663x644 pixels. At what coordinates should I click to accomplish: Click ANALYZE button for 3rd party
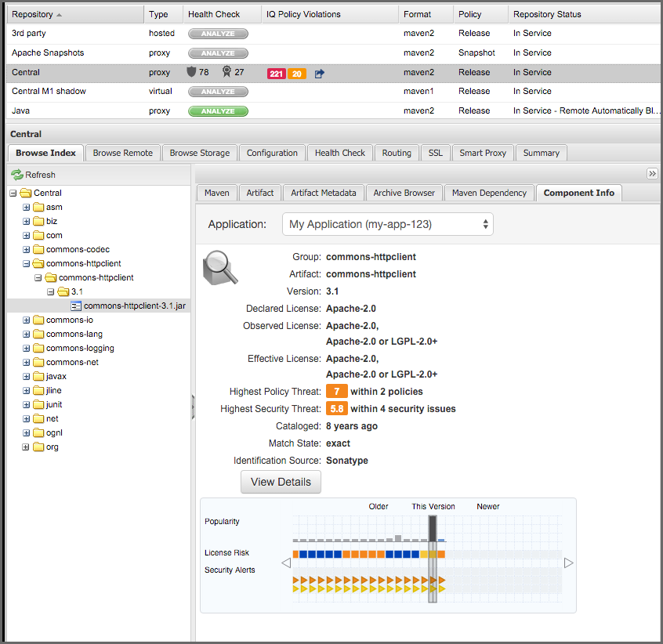coord(218,34)
